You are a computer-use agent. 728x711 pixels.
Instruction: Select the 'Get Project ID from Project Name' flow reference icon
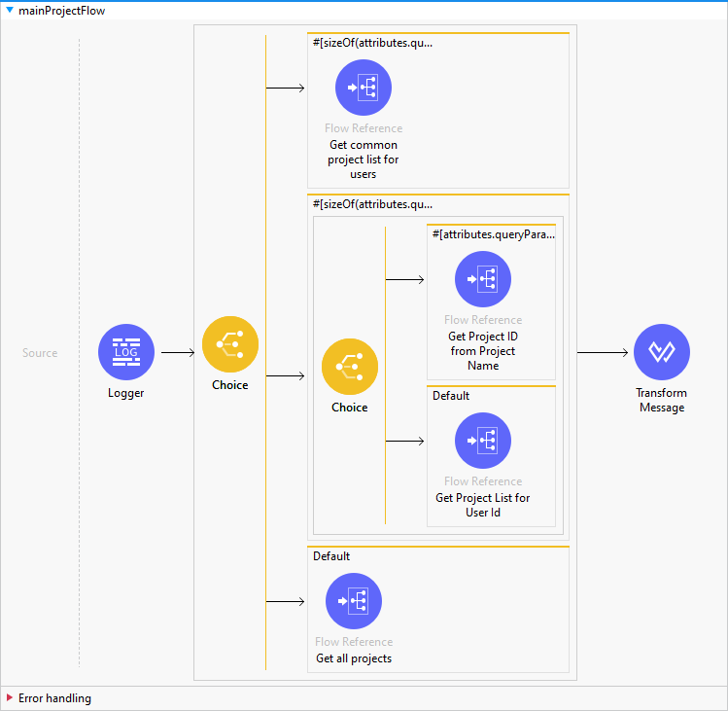[x=483, y=279]
